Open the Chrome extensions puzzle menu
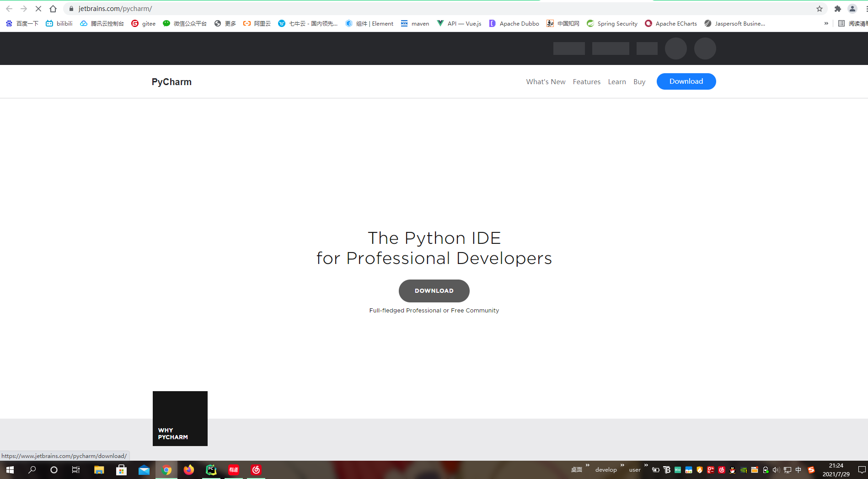868x479 pixels. tap(838, 9)
